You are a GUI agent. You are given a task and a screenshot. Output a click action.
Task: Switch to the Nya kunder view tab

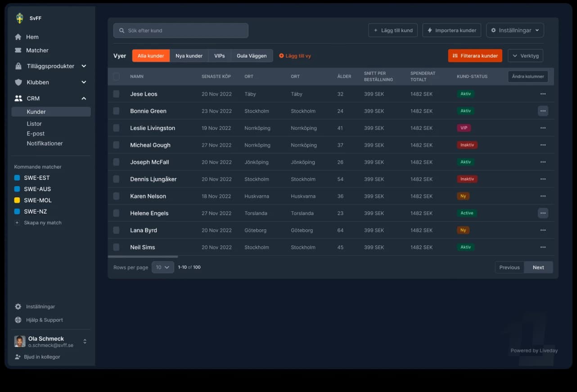pyautogui.click(x=189, y=56)
